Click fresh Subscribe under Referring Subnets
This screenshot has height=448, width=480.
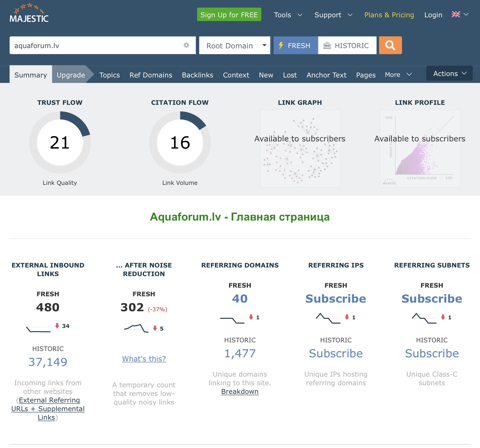click(432, 299)
